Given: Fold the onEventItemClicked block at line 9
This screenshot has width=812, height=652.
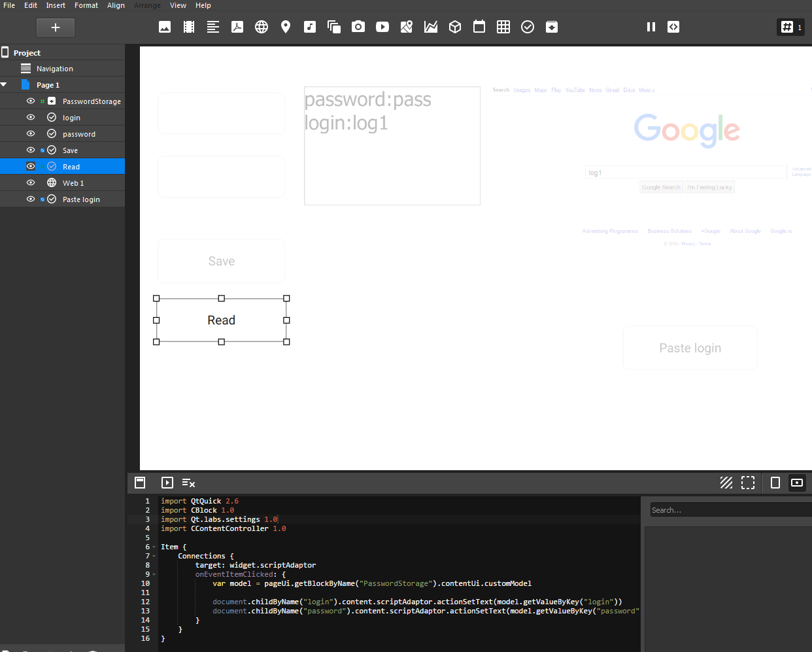Looking at the screenshot, I should click(x=154, y=575).
